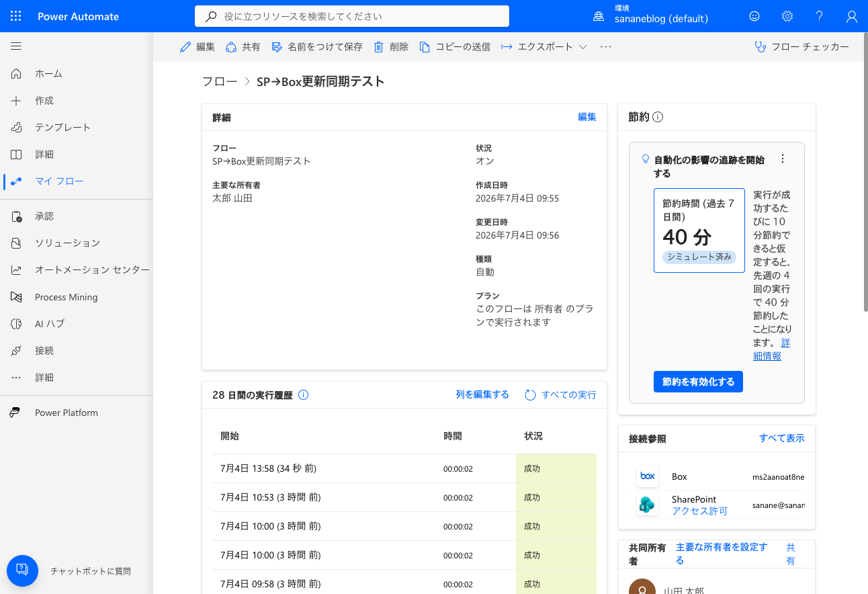Click the 承認 clipboard icon in the sidebar
This screenshot has height=594, width=868.
click(16, 216)
